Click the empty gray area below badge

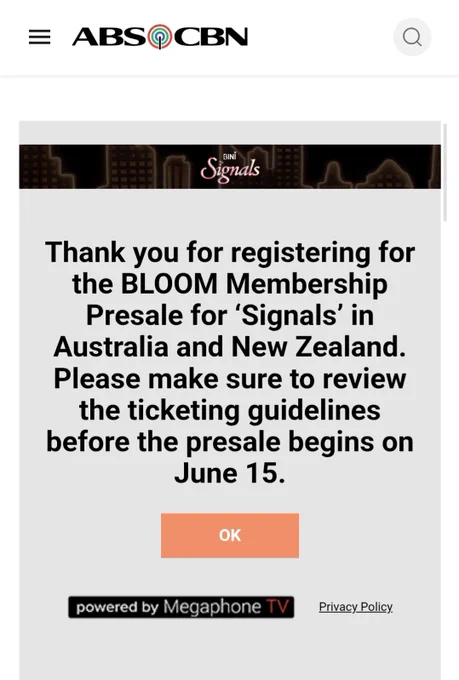coord(230,651)
